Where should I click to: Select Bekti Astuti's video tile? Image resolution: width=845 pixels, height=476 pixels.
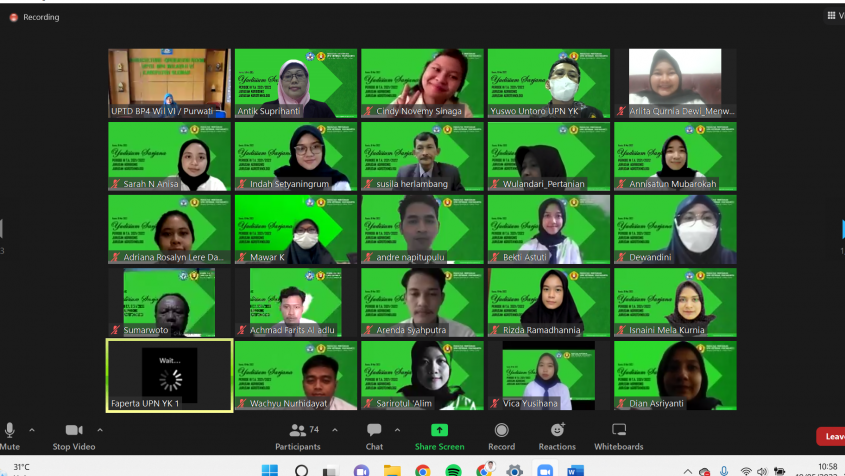pyautogui.click(x=549, y=229)
